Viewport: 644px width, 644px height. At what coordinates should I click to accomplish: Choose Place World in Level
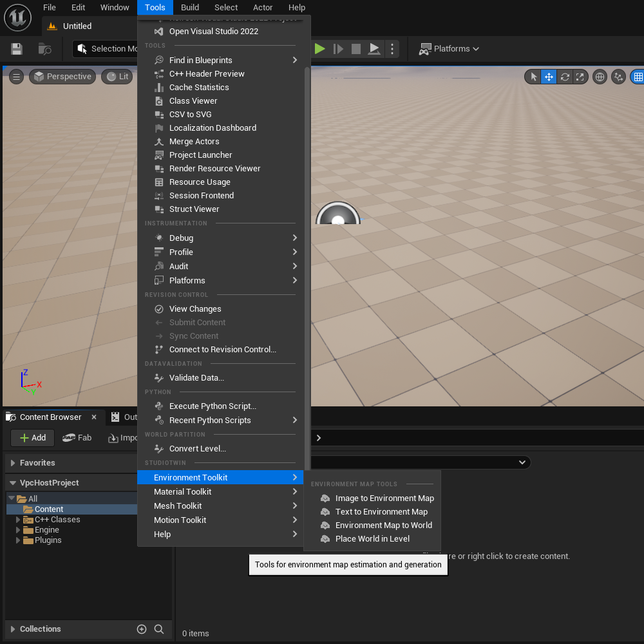tap(372, 539)
